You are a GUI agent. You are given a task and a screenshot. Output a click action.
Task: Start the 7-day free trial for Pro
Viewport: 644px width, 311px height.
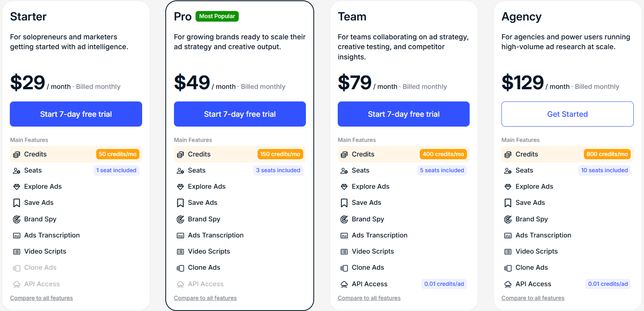[x=240, y=114]
